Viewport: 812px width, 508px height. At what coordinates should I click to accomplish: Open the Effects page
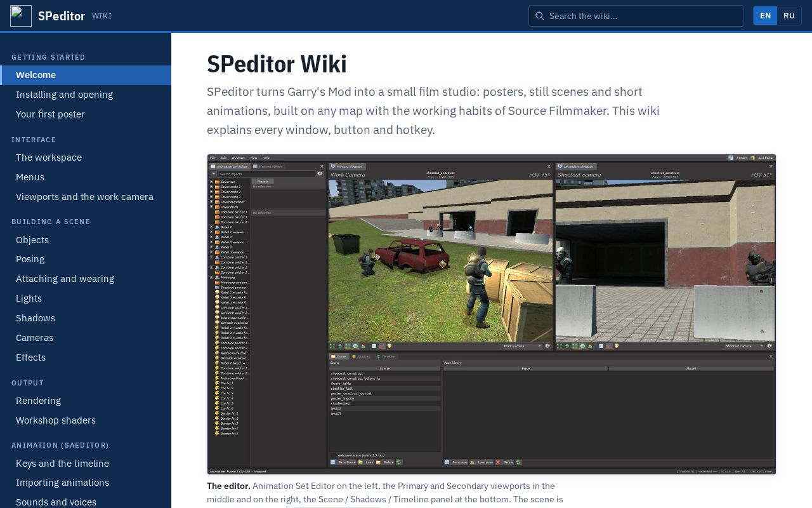click(86, 358)
